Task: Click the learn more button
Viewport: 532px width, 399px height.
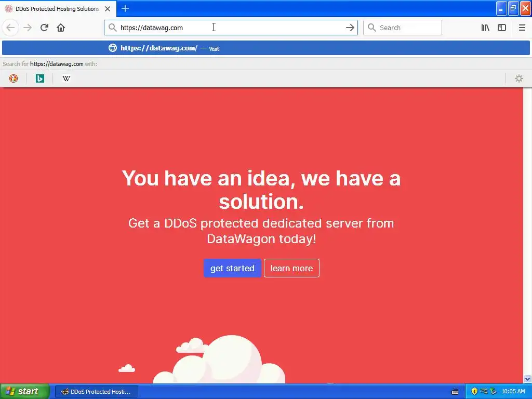Action: point(291,268)
